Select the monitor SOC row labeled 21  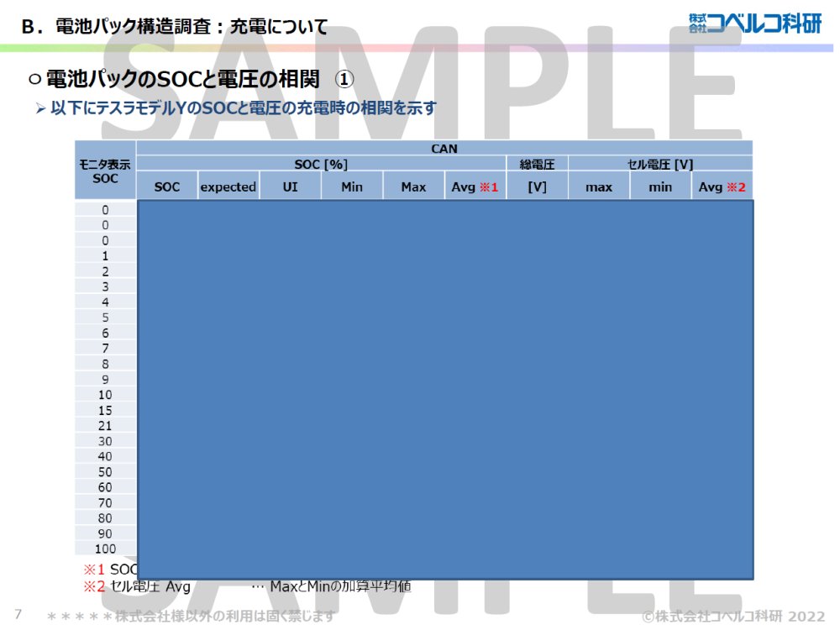106,426
